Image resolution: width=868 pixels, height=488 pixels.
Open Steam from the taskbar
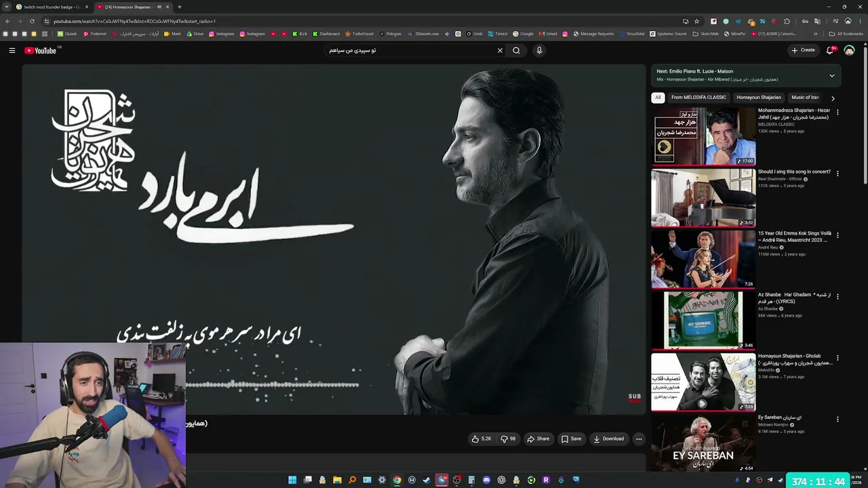(x=427, y=480)
